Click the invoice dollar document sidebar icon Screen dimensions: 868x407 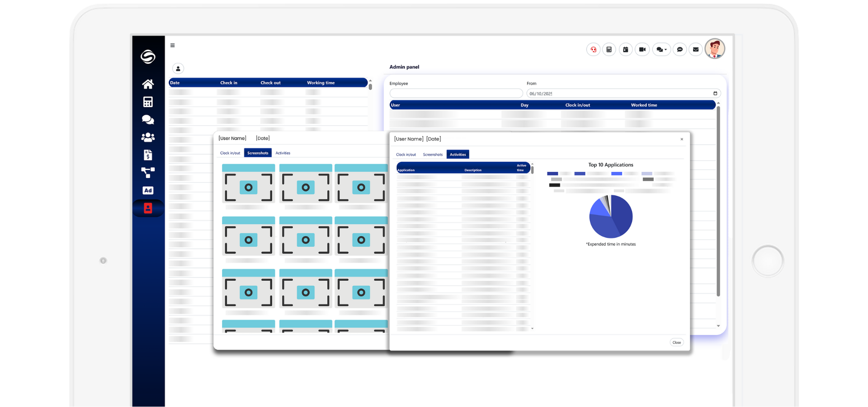tap(148, 155)
